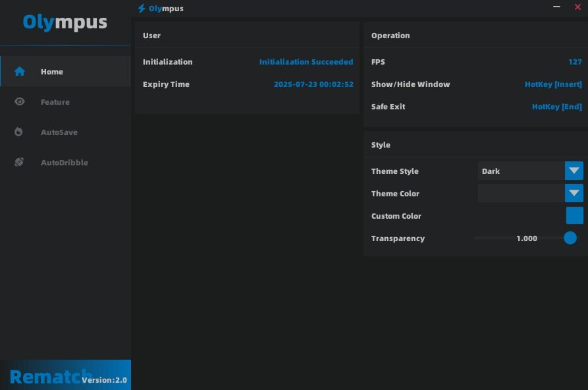Expand the Theme Color dropdown arrow
Screen dimensions: 588x390
pos(574,193)
